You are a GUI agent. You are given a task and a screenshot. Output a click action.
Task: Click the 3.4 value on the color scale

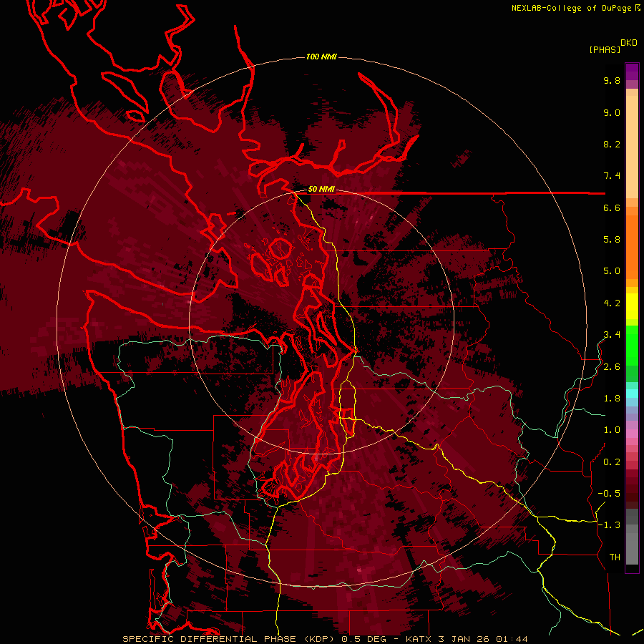[612, 335]
